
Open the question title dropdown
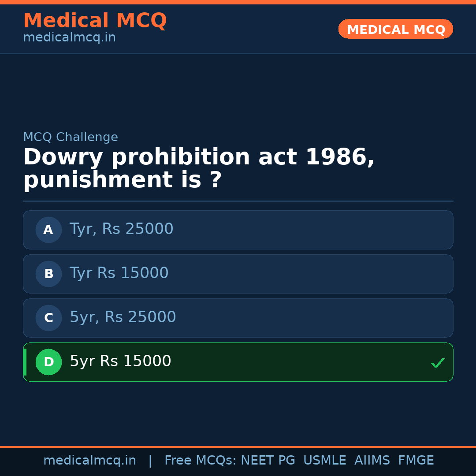pyautogui.click(x=198, y=167)
